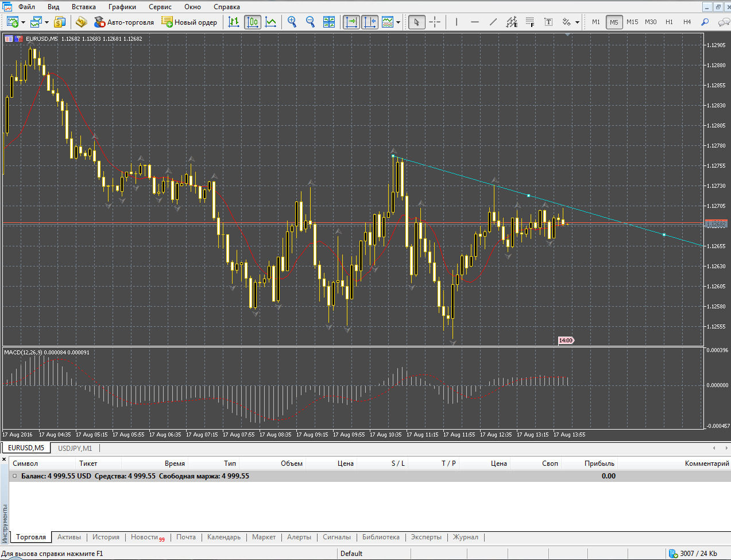Image resolution: width=731 pixels, height=560 pixels.
Task: Open the indicators list dropdown arrow
Action: tap(398, 22)
